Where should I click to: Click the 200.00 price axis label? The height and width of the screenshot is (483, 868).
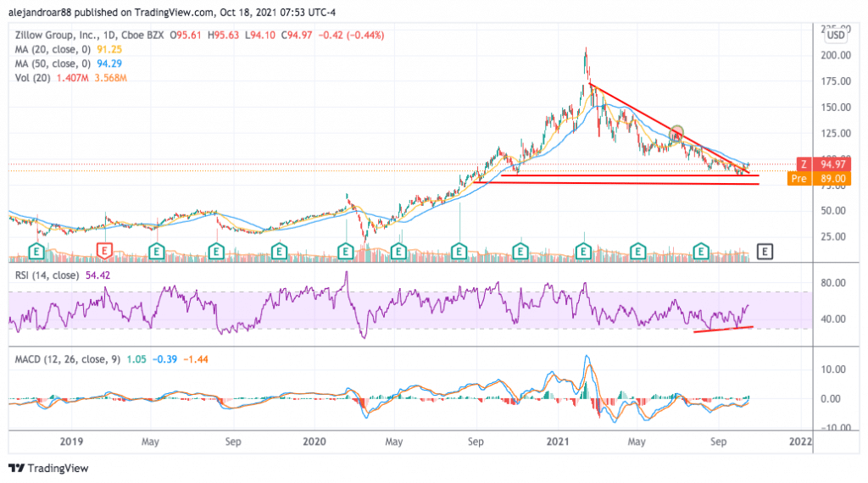tap(836, 55)
